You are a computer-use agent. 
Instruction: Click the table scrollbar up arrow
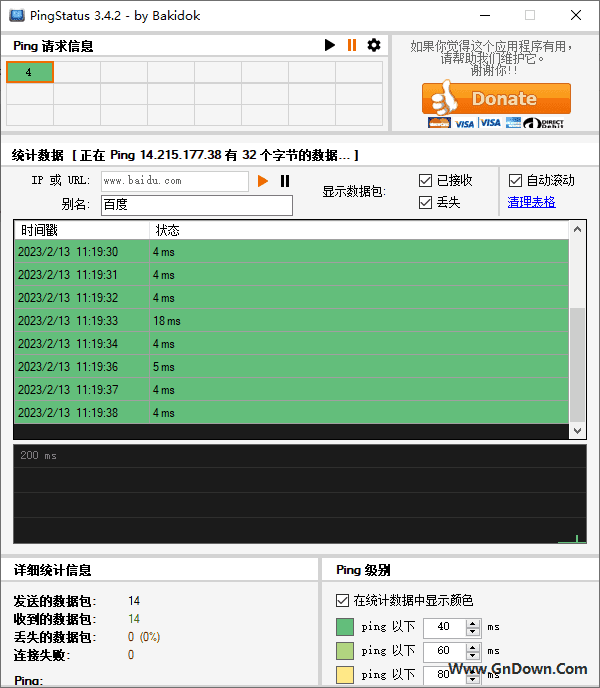pyautogui.click(x=578, y=229)
